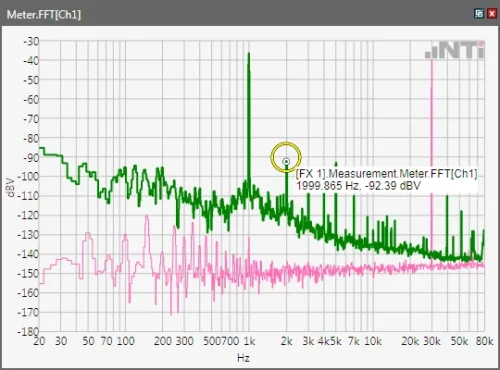Screen dimensions: 500x370
Task: Click the float/undock icon in the title bar
Action: (479, 14)
